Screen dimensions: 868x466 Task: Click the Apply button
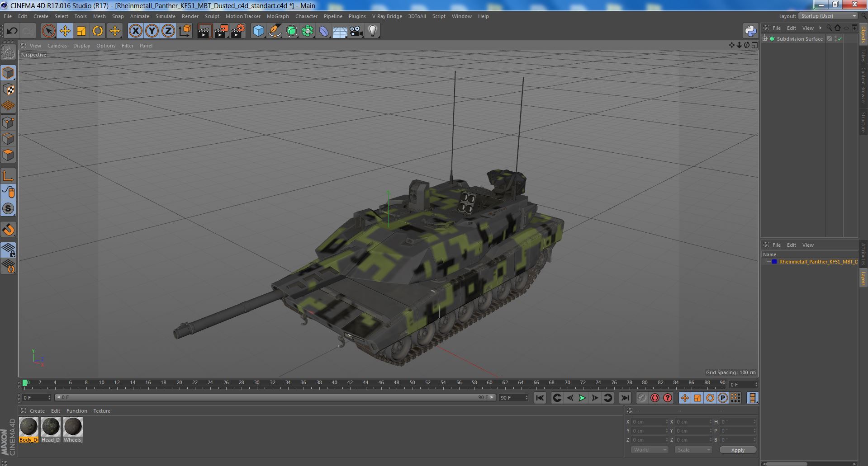(x=738, y=450)
